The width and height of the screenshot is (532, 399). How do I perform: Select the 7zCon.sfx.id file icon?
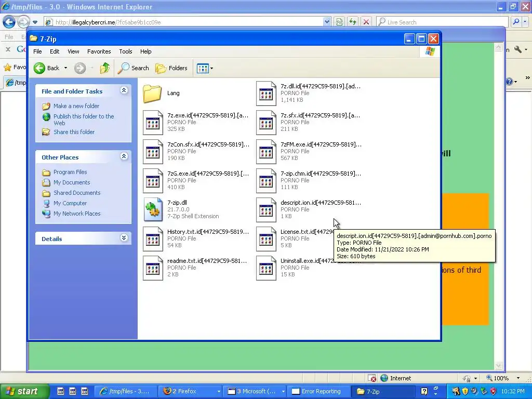(153, 152)
